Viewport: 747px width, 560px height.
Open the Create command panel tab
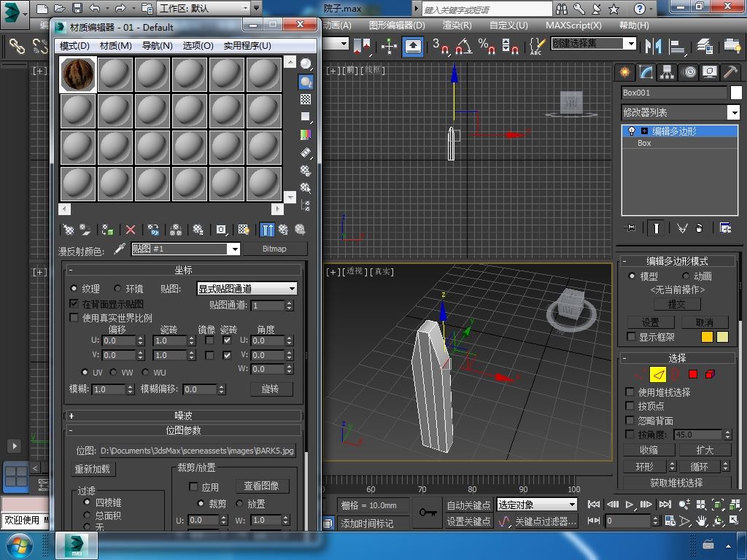click(624, 72)
